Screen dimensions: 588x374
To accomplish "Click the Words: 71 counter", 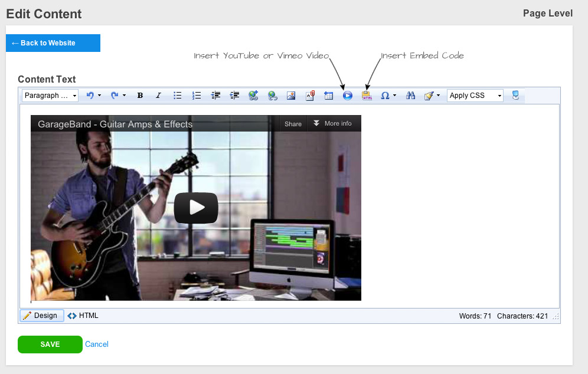I will pos(475,316).
